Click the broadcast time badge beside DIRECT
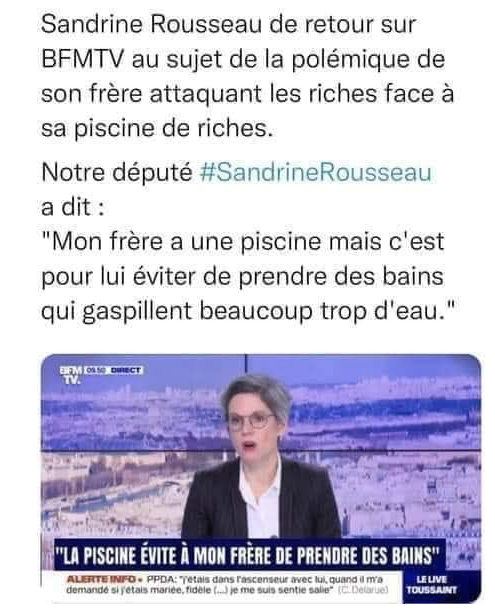 pos(95,370)
